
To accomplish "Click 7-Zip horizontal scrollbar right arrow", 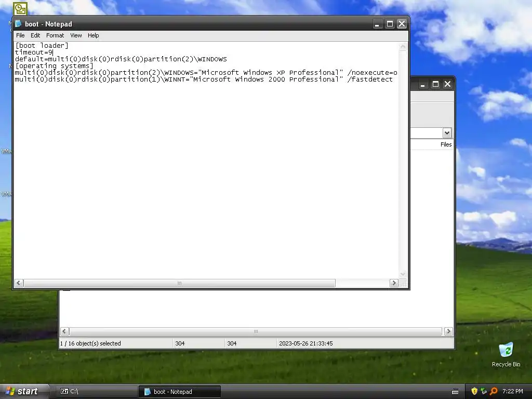I will point(448,331).
